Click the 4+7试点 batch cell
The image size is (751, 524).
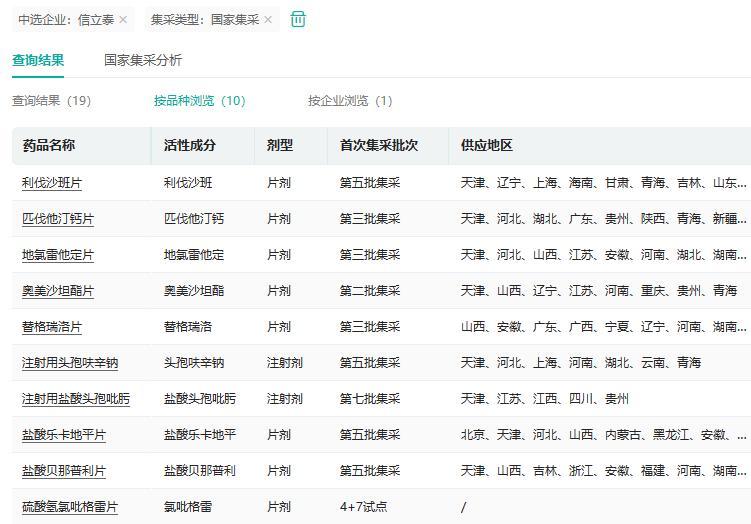(x=364, y=506)
